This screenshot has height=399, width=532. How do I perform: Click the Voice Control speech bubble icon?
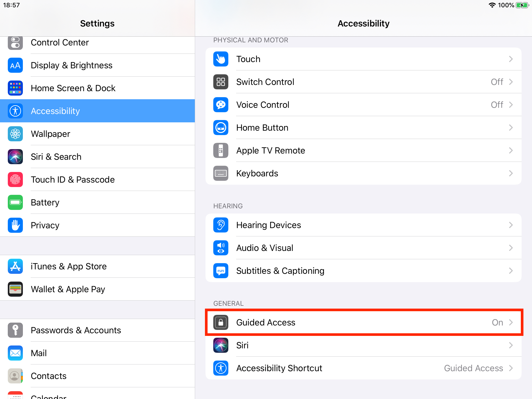point(221,105)
